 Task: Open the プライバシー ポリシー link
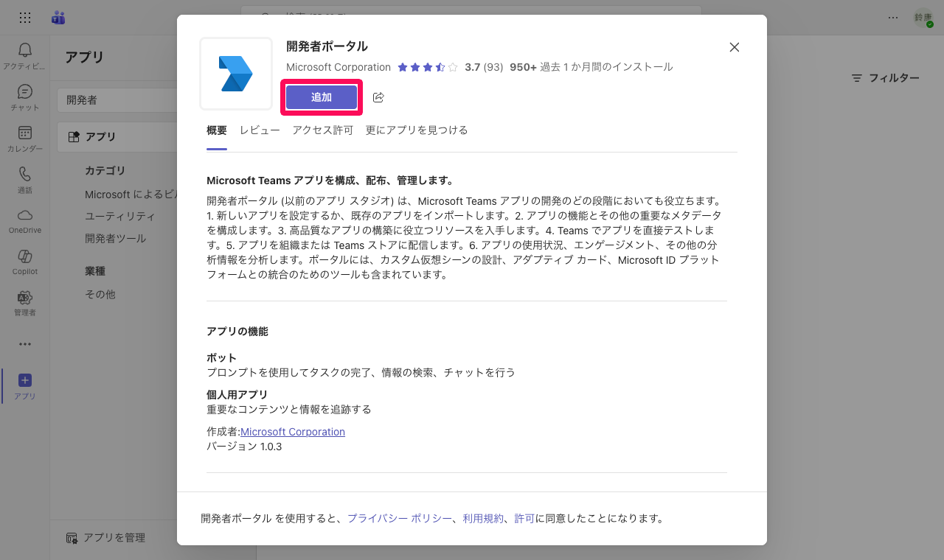[400, 518]
